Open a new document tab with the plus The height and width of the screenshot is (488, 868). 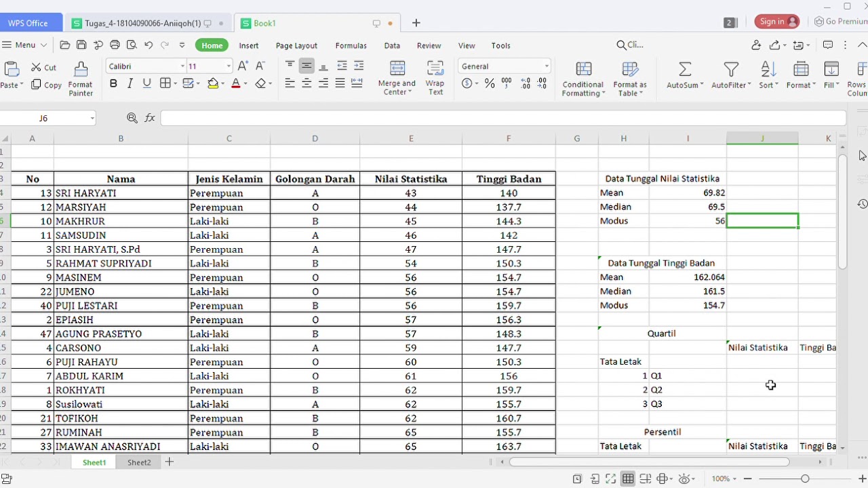pyautogui.click(x=416, y=23)
